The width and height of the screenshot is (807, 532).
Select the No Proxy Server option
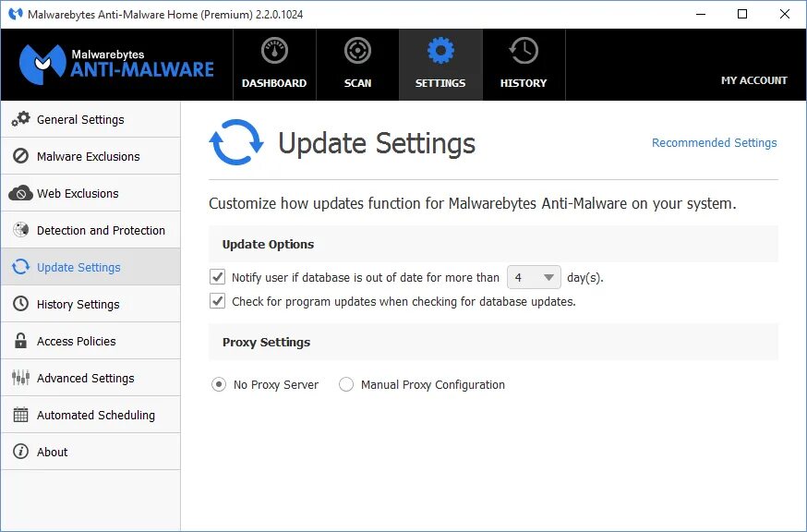tap(219, 384)
